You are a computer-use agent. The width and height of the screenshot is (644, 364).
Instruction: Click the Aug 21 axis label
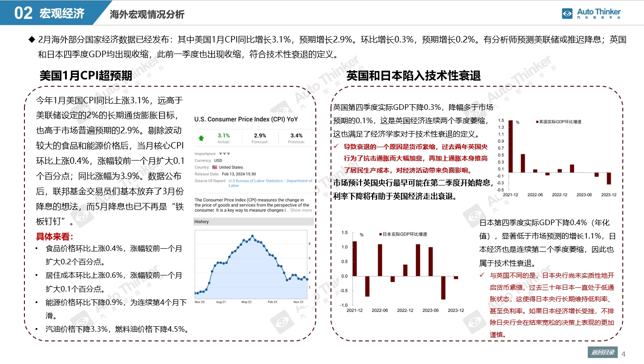(x=220, y=302)
